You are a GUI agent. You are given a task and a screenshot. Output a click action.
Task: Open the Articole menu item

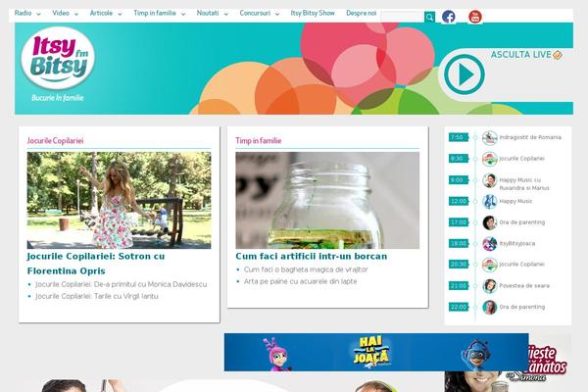click(x=101, y=13)
